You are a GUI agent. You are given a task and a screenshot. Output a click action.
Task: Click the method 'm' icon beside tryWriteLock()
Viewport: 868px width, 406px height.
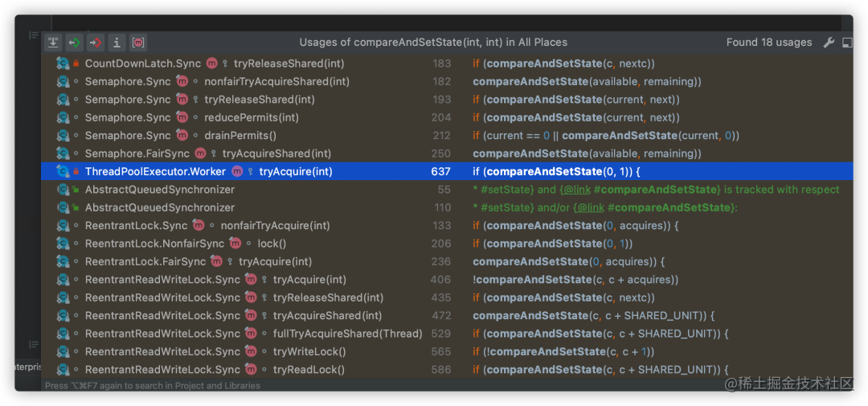tap(251, 351)
